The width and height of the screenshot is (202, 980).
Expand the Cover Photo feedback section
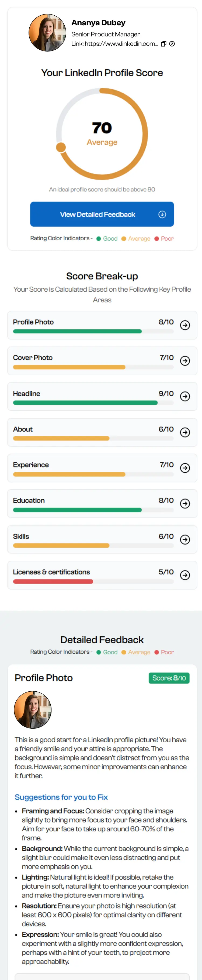185,361
